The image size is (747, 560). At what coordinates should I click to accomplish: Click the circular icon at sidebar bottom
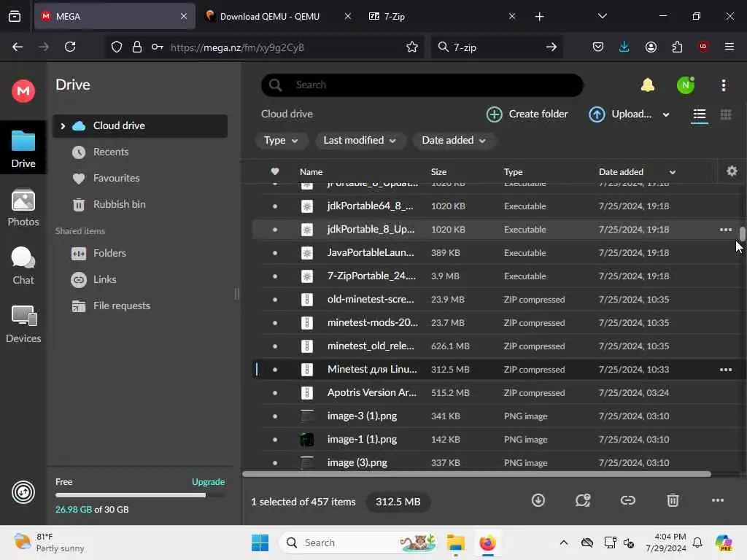pyautogui.click(x=23, y=492)
